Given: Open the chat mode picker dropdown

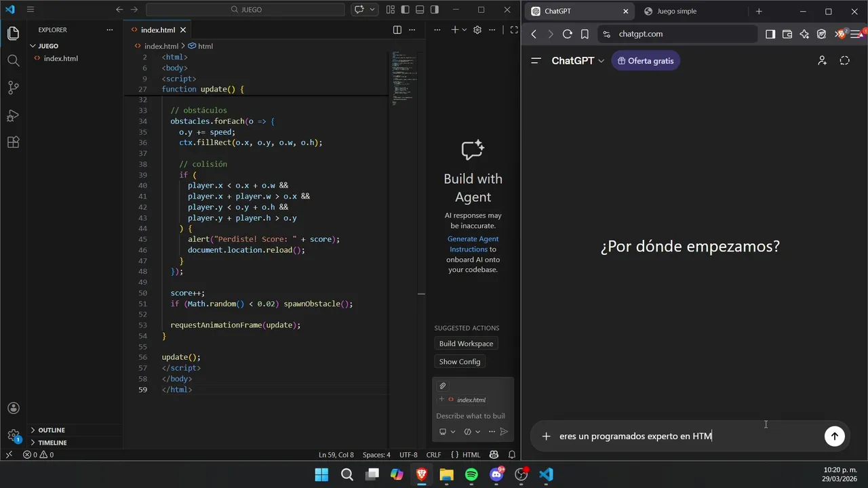Looking at the screenshot, I should click(472, 432).
